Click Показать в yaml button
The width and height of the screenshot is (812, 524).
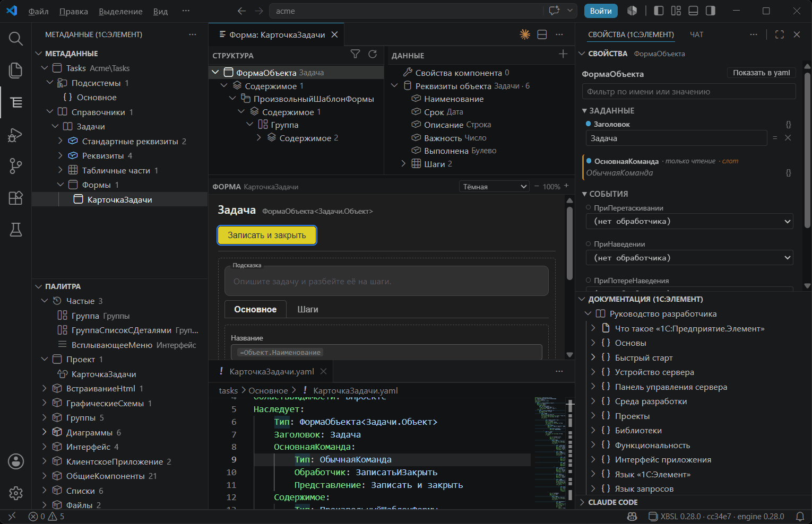click(762, 73)
